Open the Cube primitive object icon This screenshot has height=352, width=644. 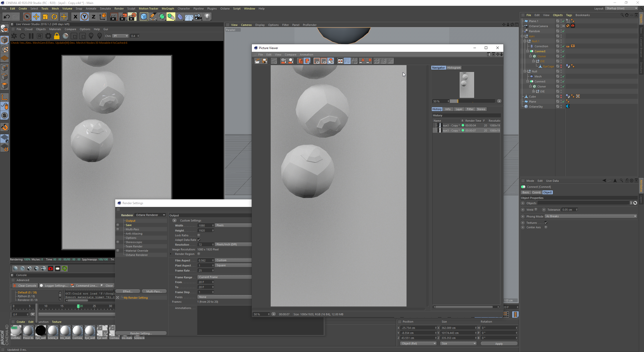pyautogui.click(x=144, y=17)
